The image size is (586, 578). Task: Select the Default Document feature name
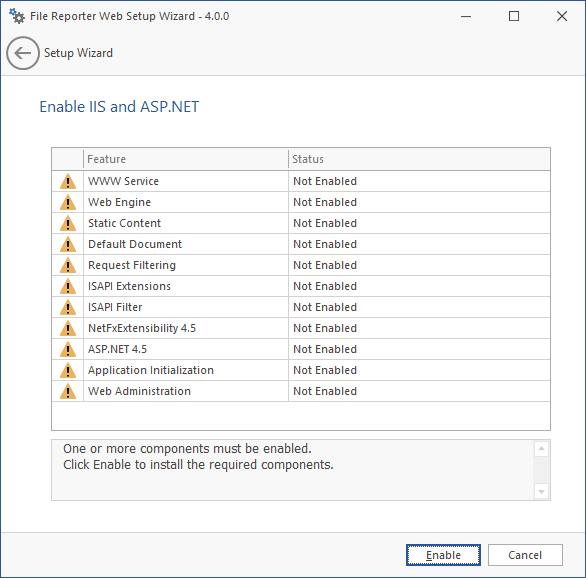pyautogui.click(x=135, y=244)
